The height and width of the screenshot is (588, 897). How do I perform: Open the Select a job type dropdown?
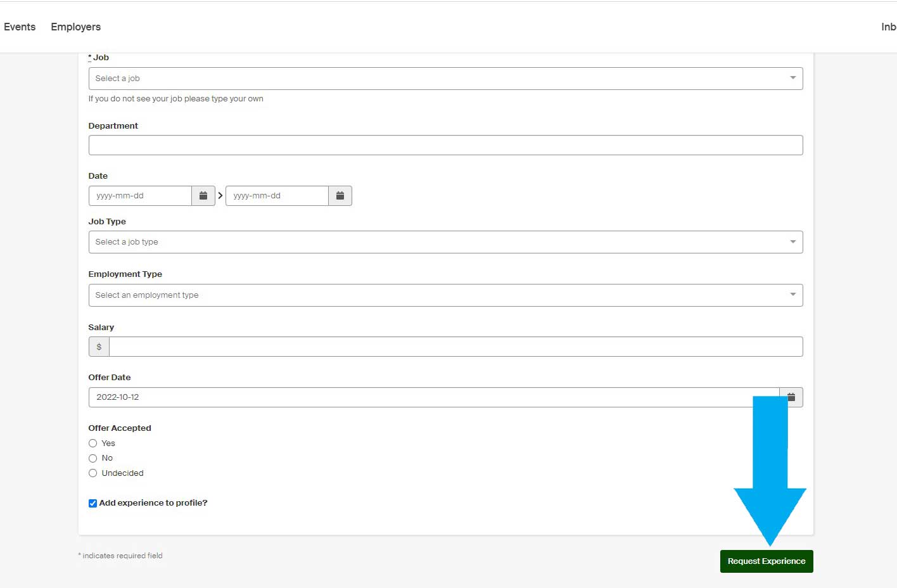pos(445,242)
